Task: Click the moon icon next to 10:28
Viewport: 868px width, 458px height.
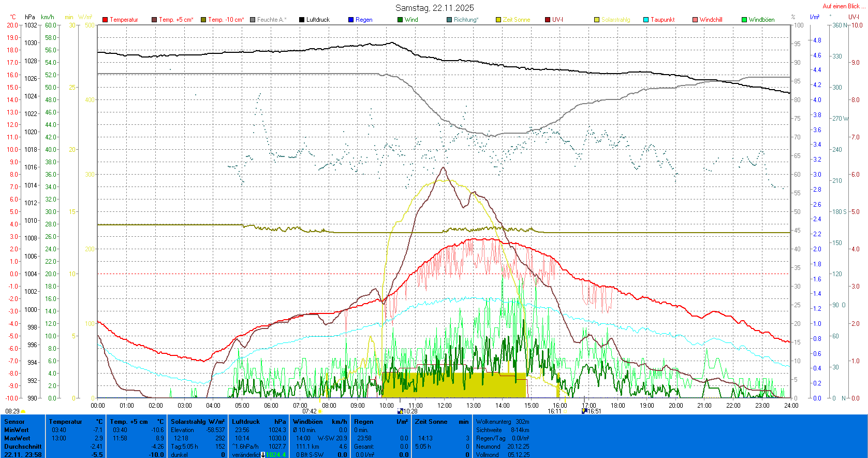Action: point(400,411)
